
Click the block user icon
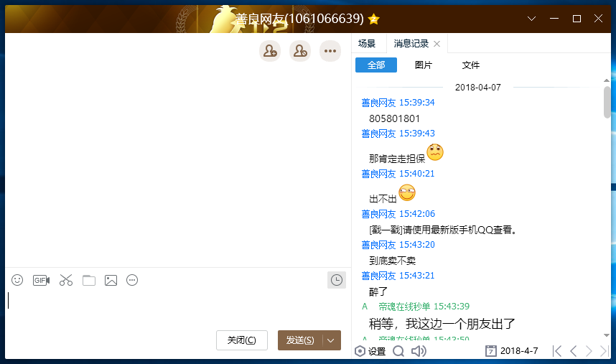click(x=300, y=51)
